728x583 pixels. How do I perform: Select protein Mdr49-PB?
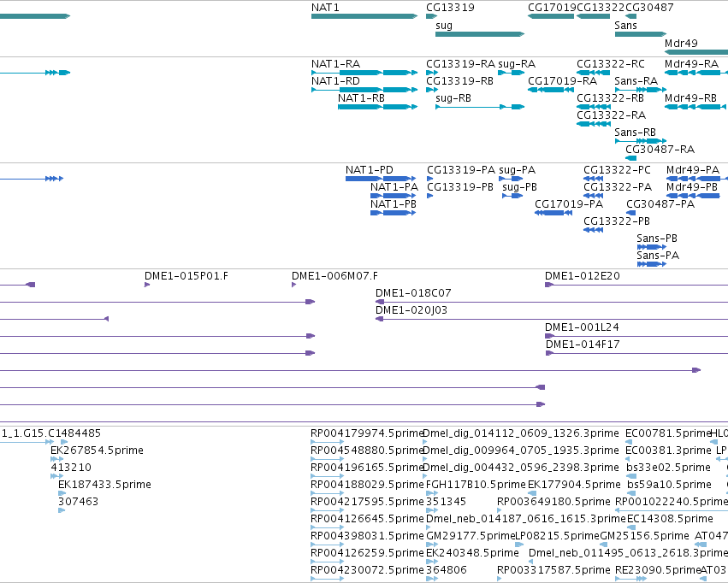coord(693,196)
